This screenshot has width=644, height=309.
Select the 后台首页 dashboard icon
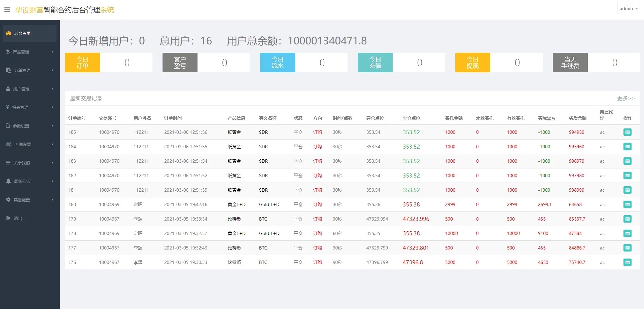tap(8, 33)
